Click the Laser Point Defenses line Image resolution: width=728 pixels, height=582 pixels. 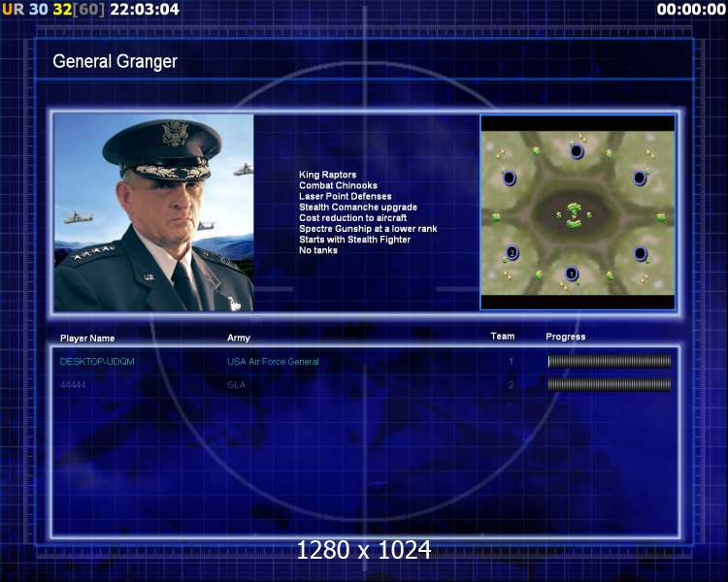pyautogui.click(x=345, y=196)
